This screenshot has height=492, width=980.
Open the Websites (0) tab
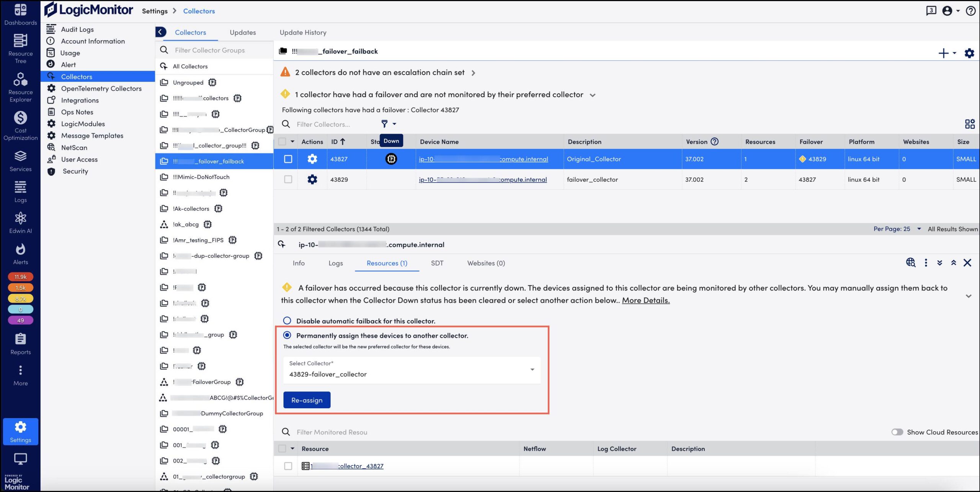coord(486,263)
